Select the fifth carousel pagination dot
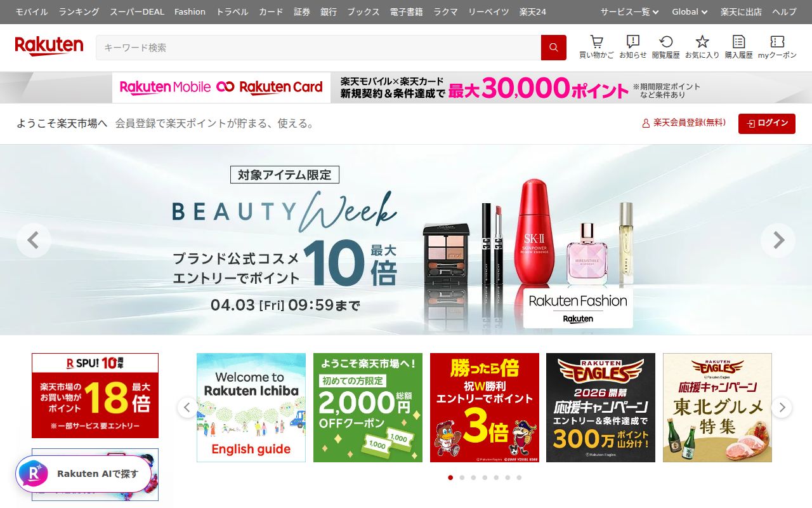The height and width of the screenshot is (508, 812). [x=496, y=478]
